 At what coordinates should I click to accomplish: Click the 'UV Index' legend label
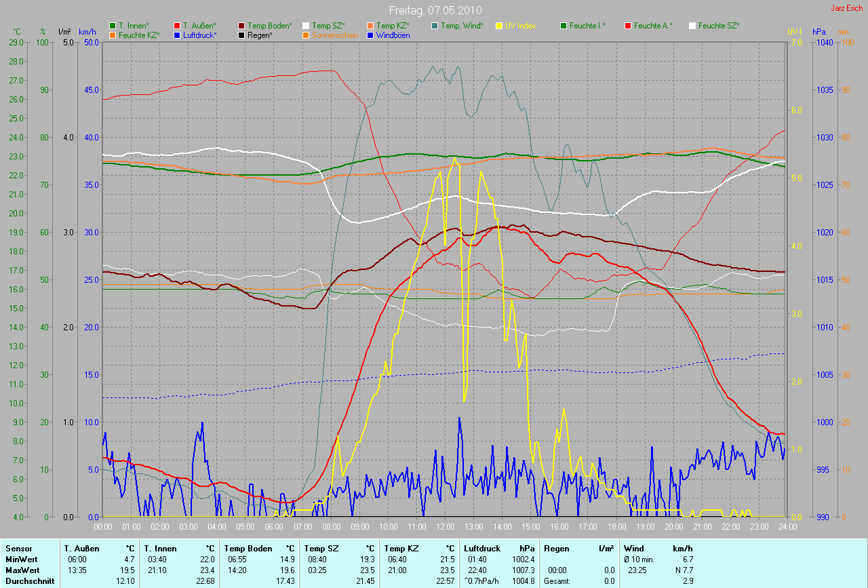point(521,26)
